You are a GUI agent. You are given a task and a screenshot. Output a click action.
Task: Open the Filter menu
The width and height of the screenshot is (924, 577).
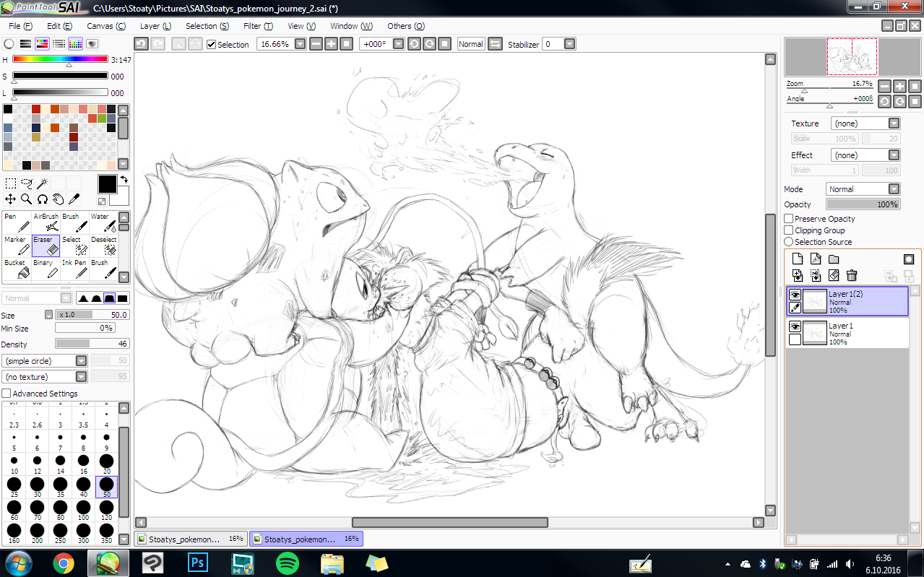point(258,26)
